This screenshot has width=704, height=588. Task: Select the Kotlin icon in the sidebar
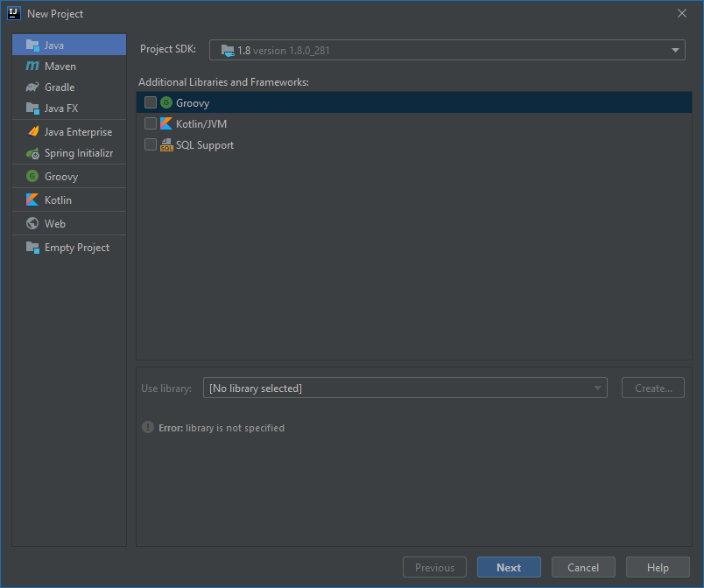[32, 199]
